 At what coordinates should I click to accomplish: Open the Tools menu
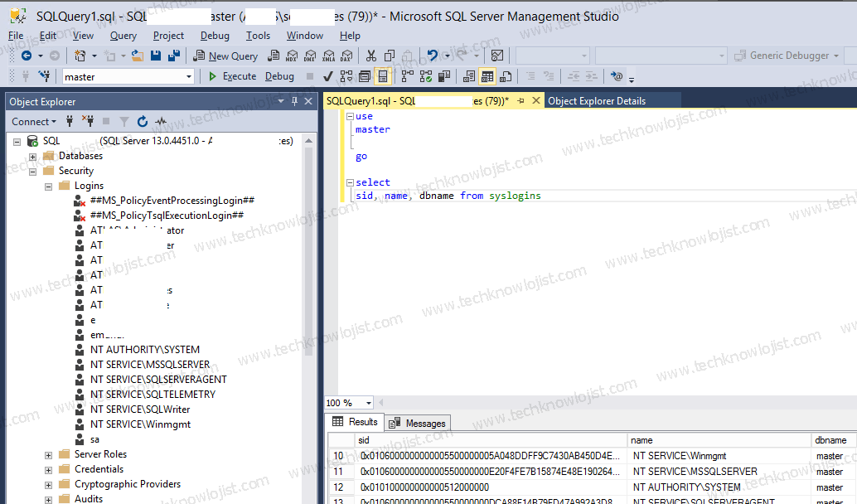[x=258, y=36]
